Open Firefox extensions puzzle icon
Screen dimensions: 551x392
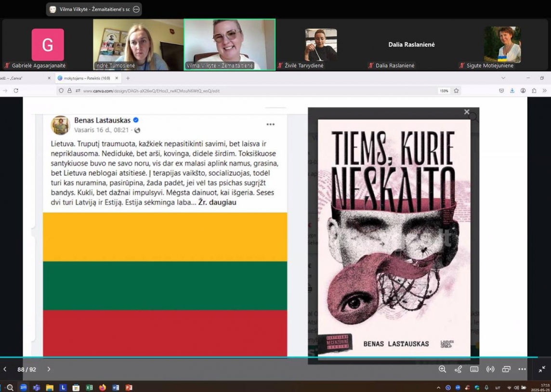pos(534,91)
